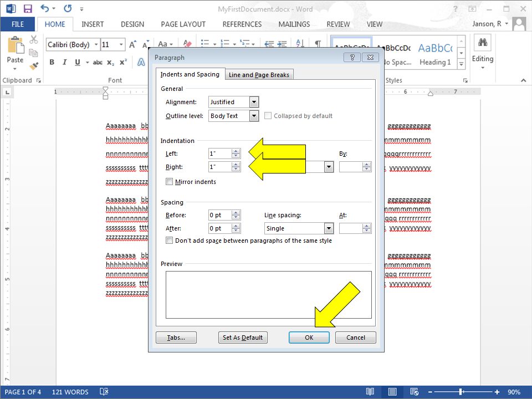Click the Spacing Before field
The width and height of the screenshot is (532, 399).
(220, 215)
